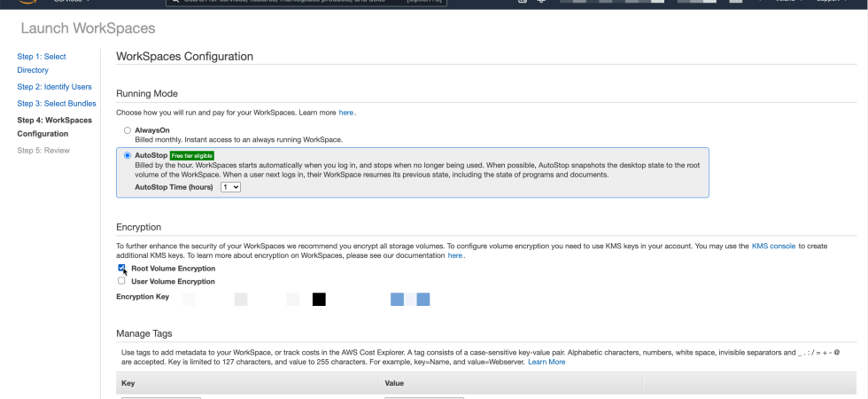Click the Launch WorkSpaces page title

pos(88,28)
